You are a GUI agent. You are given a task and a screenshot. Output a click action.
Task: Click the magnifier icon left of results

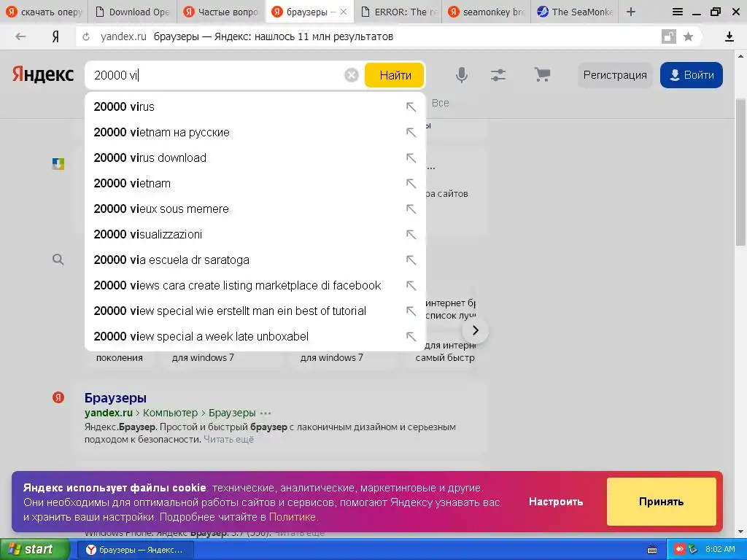58,260
